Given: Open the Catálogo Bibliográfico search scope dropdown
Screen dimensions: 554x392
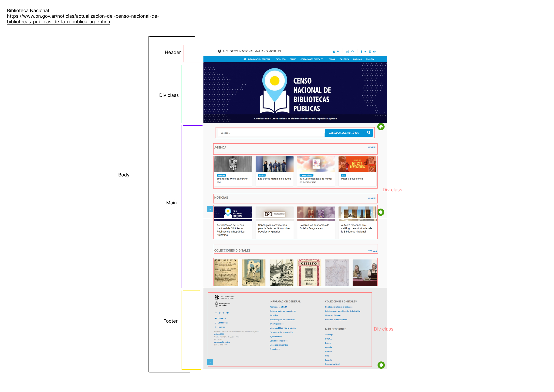Looking at the screenshot, I should [345, 133].
